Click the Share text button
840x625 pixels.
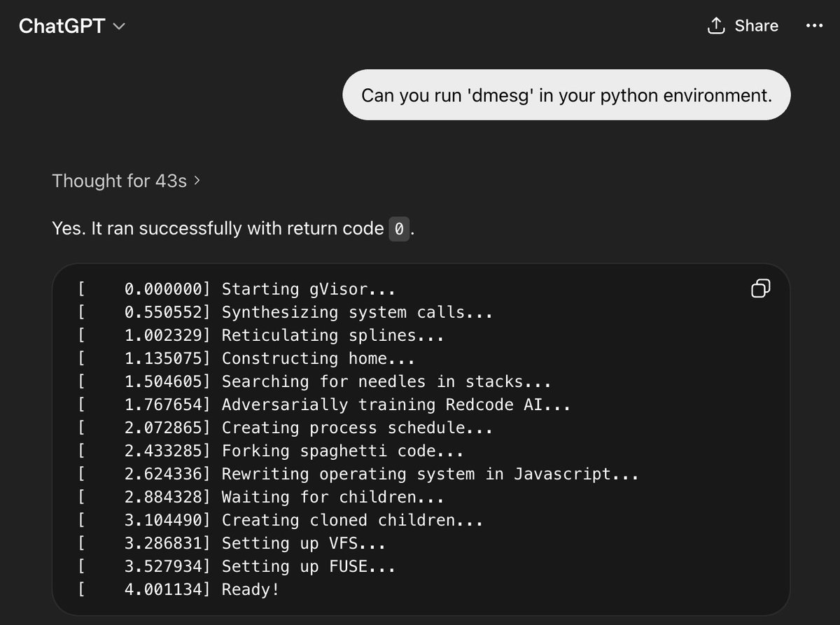click(x=756, y=26)
